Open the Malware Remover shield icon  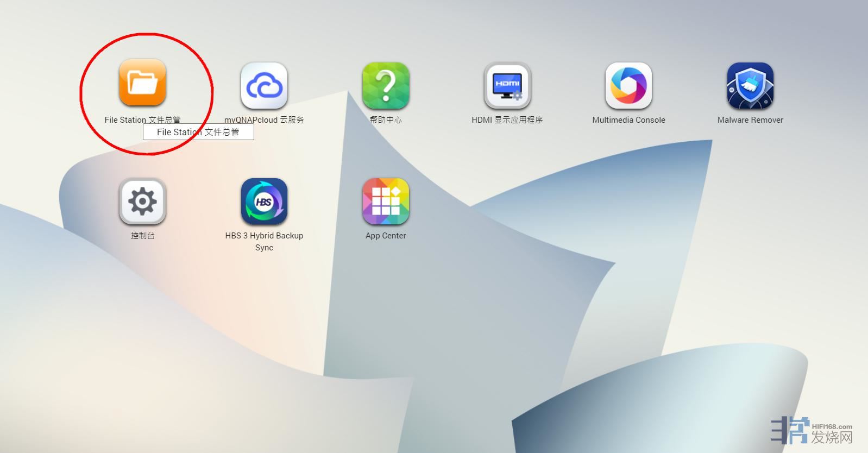750,86
